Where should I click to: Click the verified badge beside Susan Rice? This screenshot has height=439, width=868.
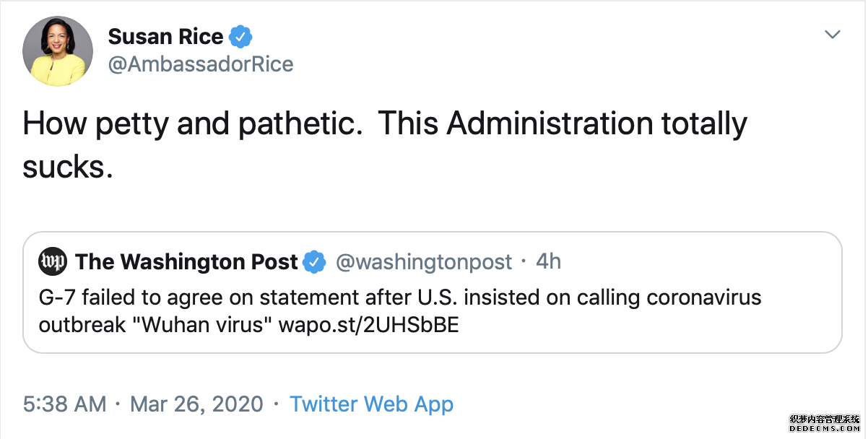[x=240, y=36]
